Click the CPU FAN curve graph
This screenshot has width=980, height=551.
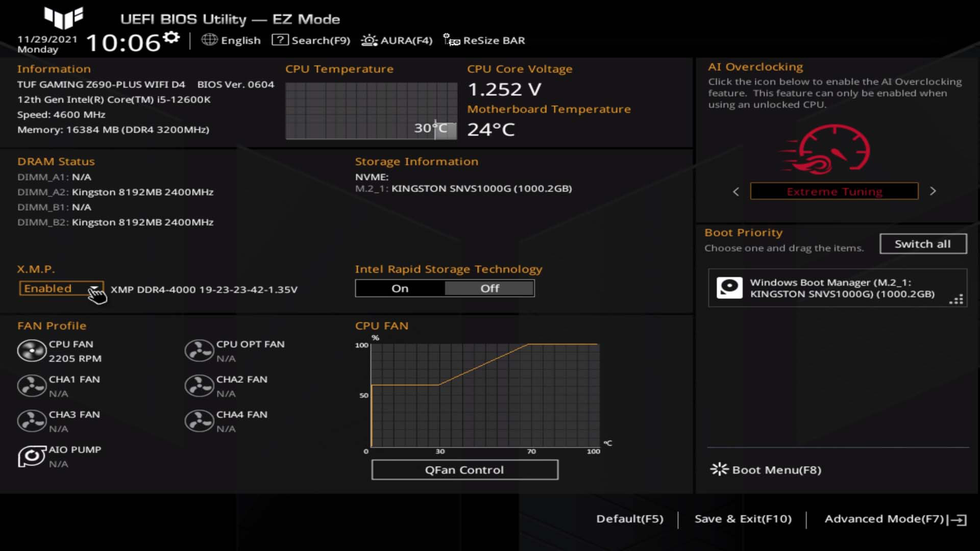[485, 395]
